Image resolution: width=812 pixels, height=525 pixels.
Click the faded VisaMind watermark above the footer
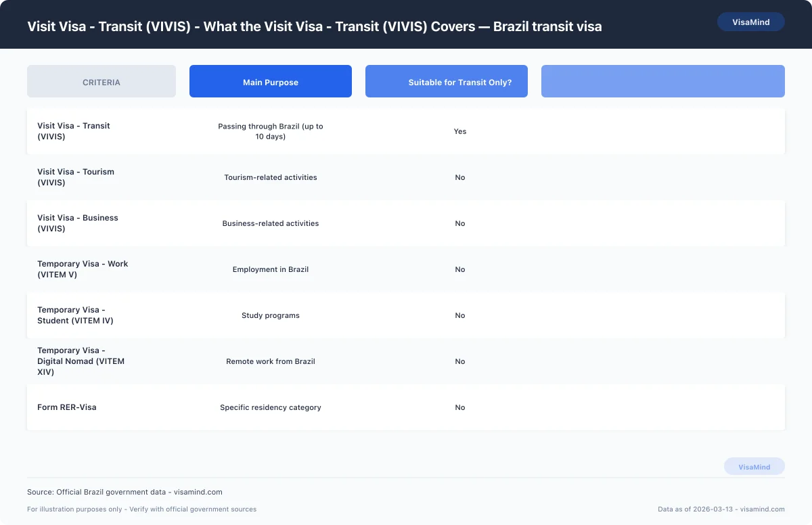754,466
